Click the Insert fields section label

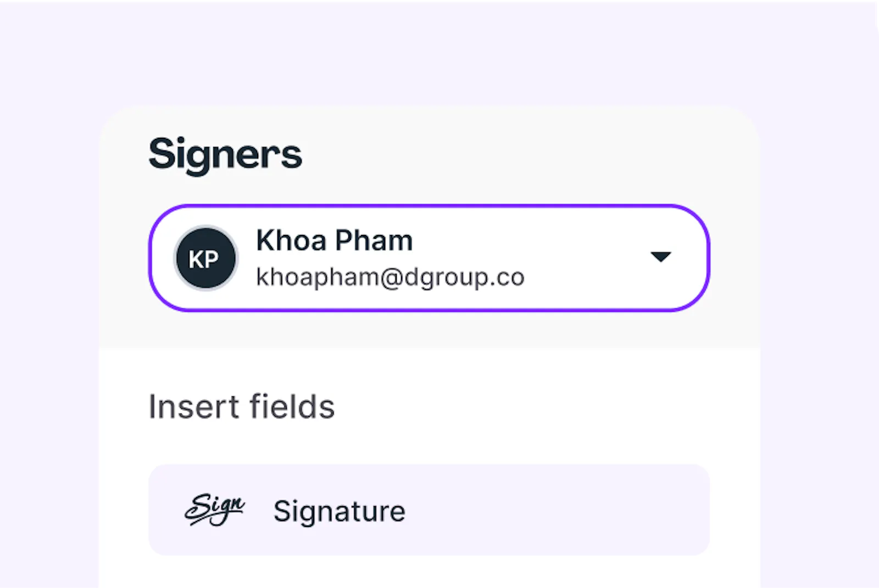tap(241, 407)
